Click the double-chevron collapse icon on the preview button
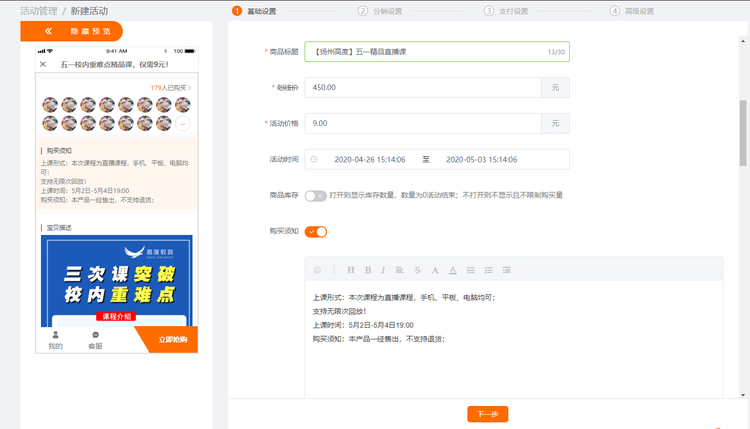Viewport: 750px width, 429px height. point(48,31)
